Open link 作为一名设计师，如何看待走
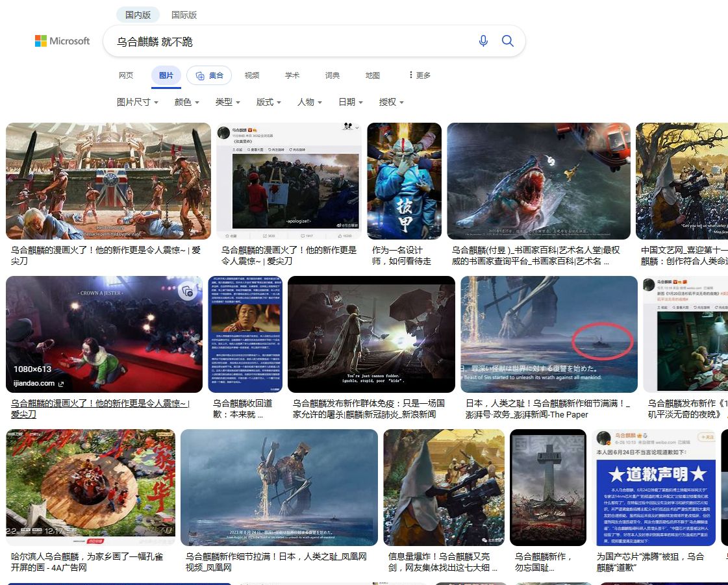This screenshot has width=728, height=585. click(401, 256)
